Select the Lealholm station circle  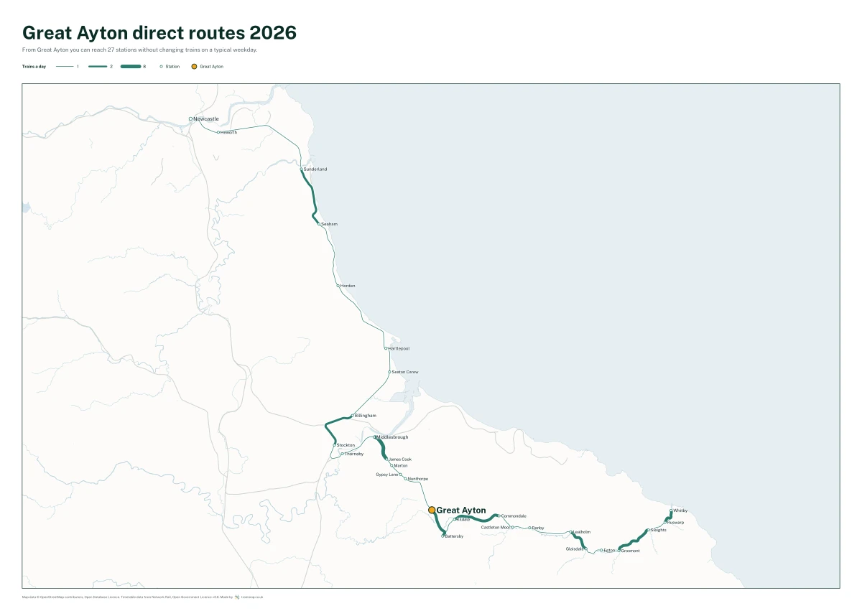click(x=571, y=532)
